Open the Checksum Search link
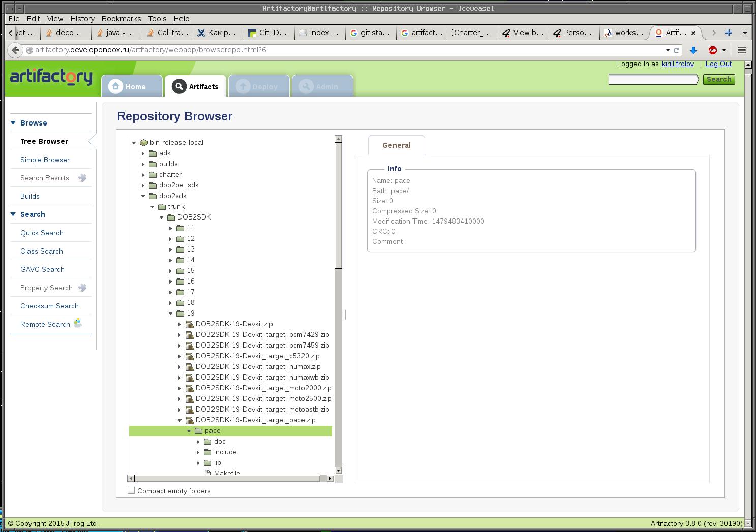The image size is (756, 532). 49,306
